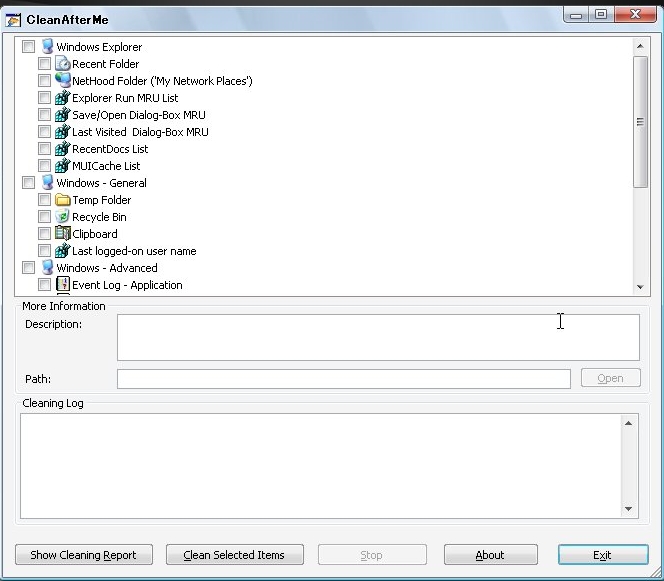Select the 'Recycle Bin' row text
This screenshot has height=581, width=664.
[x=99, y=217]
